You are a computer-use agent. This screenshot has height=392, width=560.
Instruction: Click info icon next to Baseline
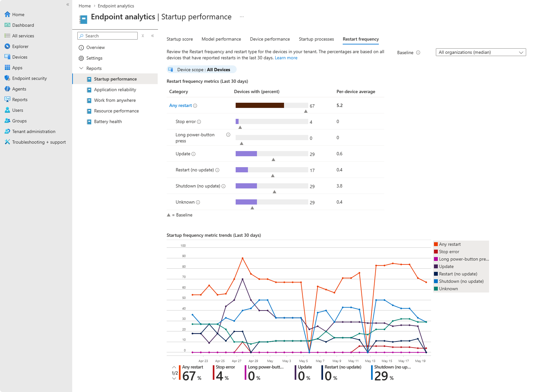(x=418, y=53)
